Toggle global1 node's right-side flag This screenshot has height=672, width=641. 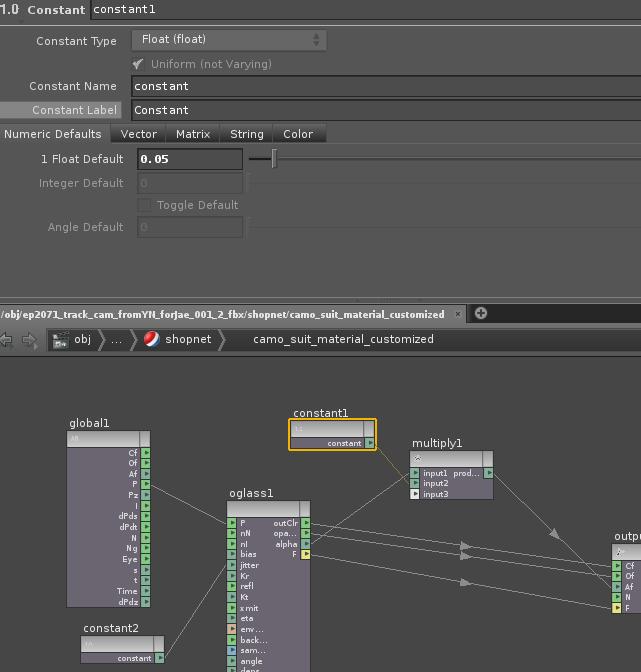click(x=145, y=439)
